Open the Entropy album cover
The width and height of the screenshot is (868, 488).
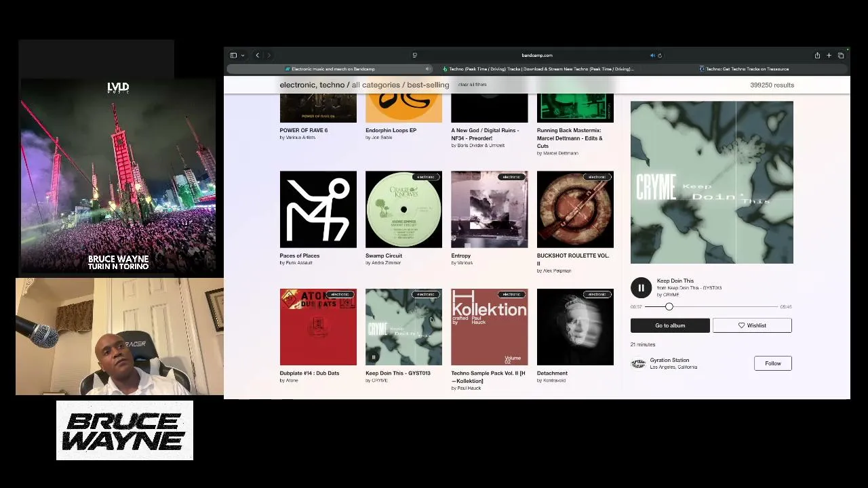[489, 209]
